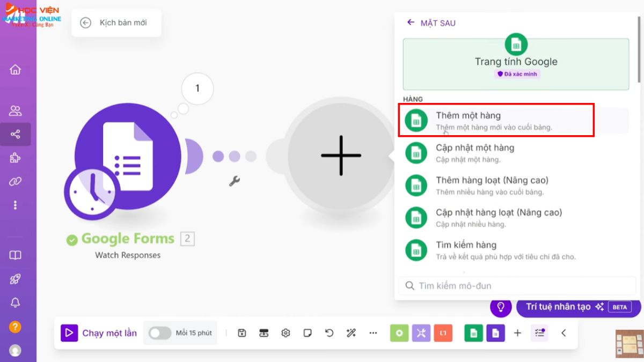Click the 'Tìm kiếm mô-đun' search field
Viewport: 644px width, 362px height.
coord(517,286)
